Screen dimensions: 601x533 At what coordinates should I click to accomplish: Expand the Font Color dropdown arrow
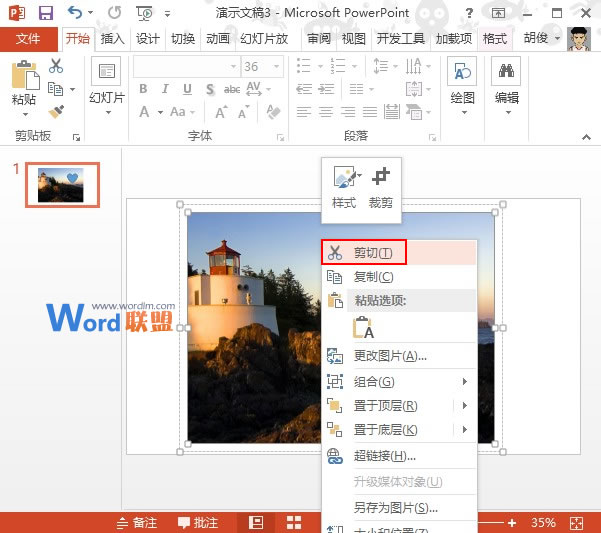coord(160,112)
